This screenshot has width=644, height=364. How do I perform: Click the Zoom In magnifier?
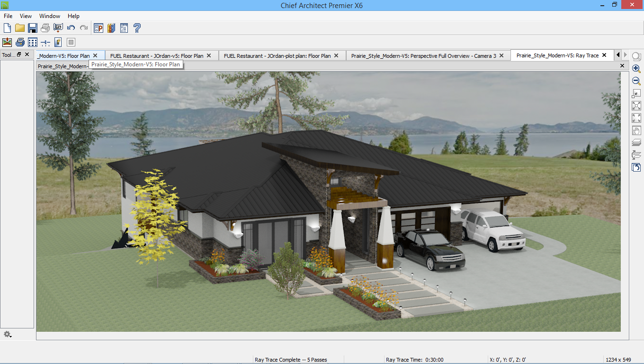tap(636, 69)
